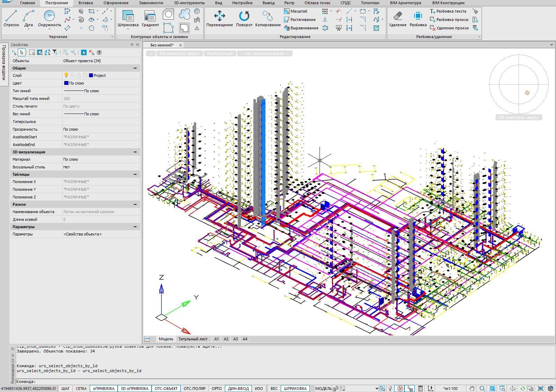
Task: Toggle the ОТС-ОБЪЕКТ tracking mode
Action: 166,389
